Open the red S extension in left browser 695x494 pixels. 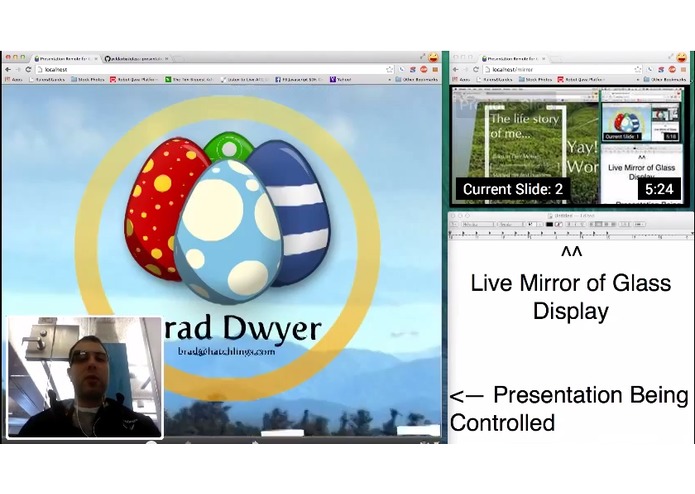pyautogui.click(x=412, y=70)
